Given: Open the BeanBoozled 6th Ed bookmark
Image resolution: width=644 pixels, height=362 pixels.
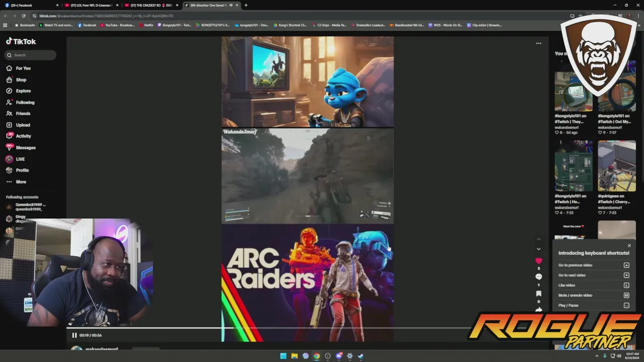Looking at the screenshot, I should [407, 25].
